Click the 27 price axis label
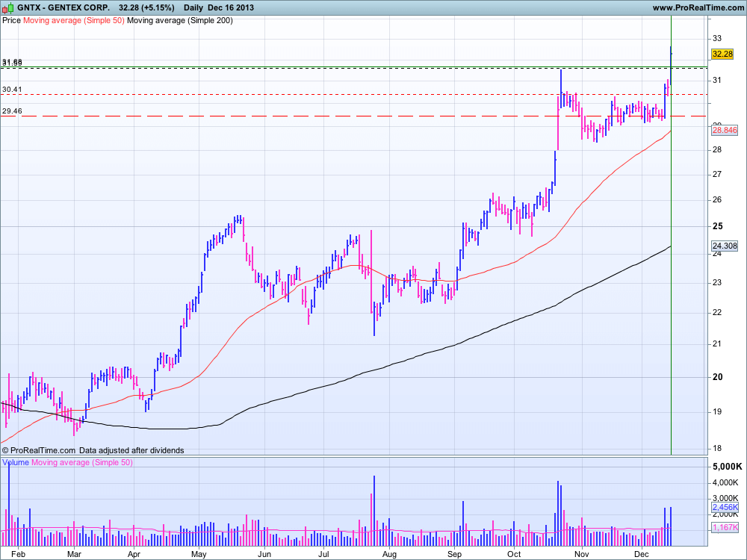 tap(717, 174)
